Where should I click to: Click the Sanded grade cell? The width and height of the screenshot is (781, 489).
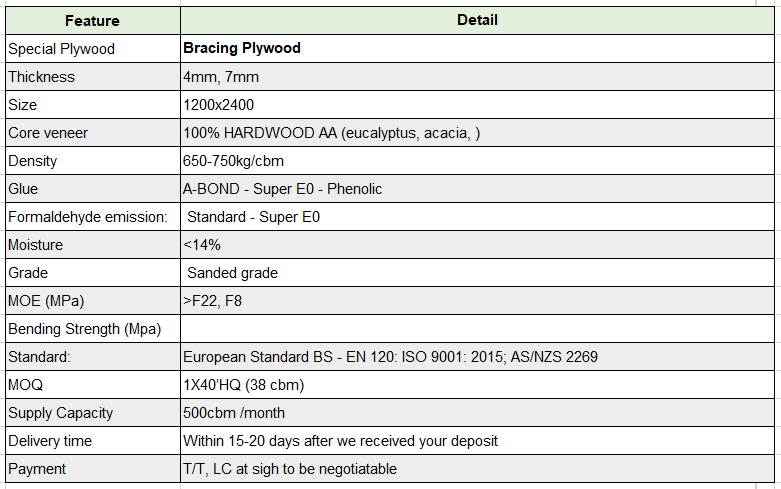477,272
